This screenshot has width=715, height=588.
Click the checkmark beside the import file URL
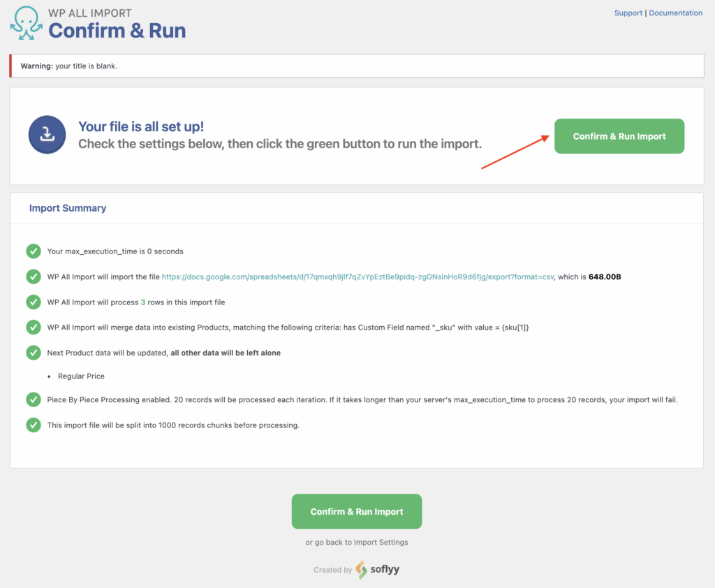tap(34, 277)
